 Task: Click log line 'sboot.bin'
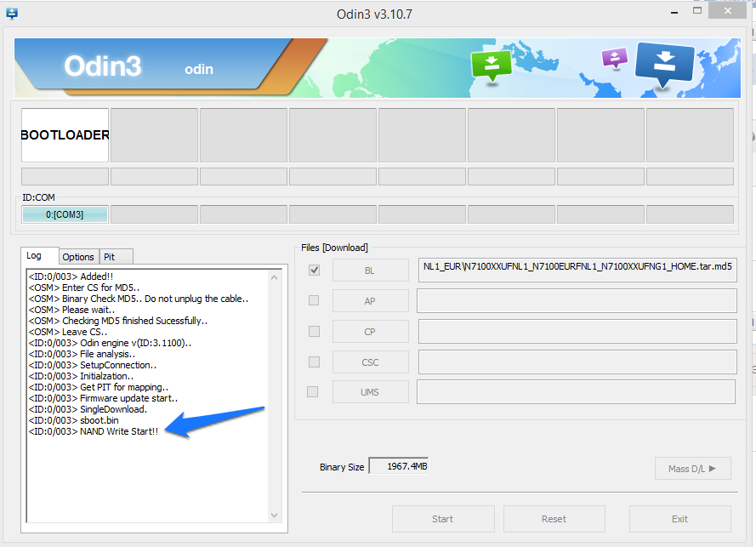[x=73, y=420]
